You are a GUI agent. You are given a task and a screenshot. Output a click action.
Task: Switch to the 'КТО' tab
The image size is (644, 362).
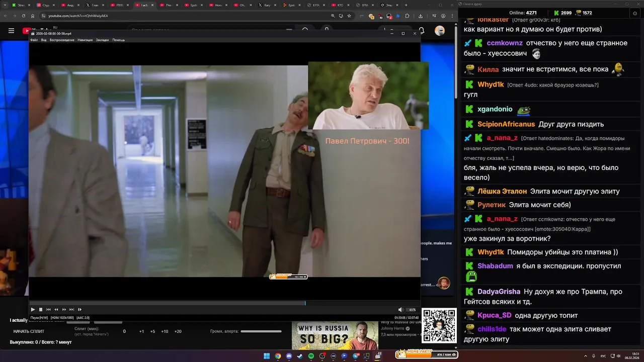[340, 5]
